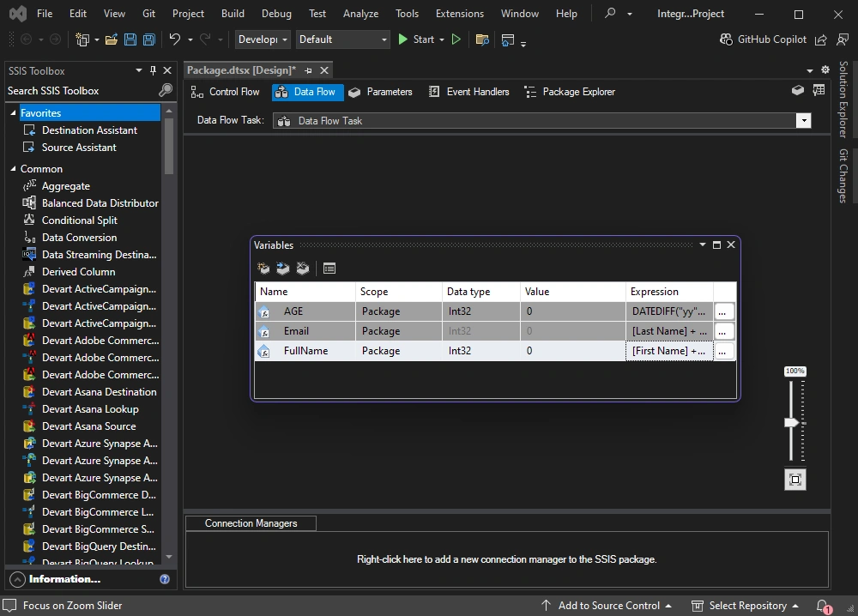Run without debugging using outlined play icon
The image size is (858, 616).
(456, 39)
